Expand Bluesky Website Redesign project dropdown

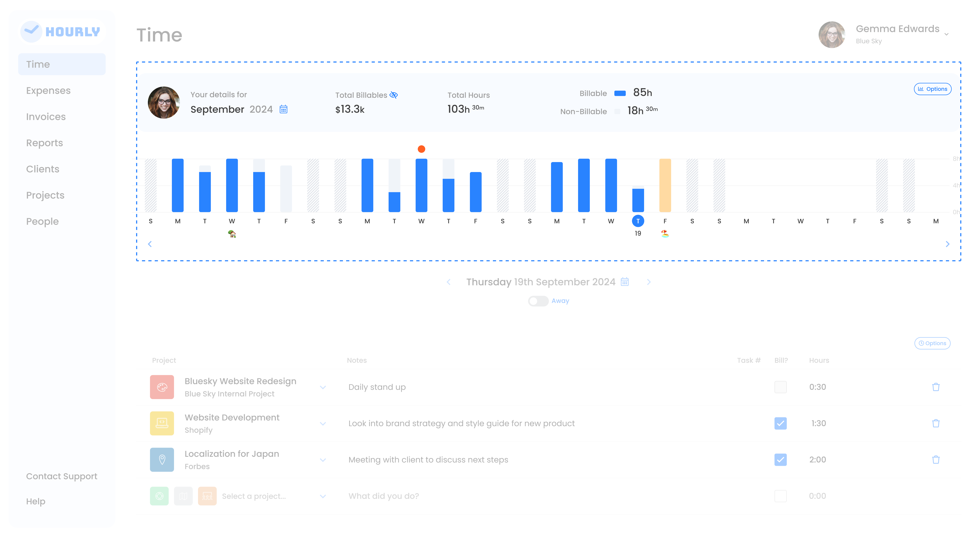323,388
